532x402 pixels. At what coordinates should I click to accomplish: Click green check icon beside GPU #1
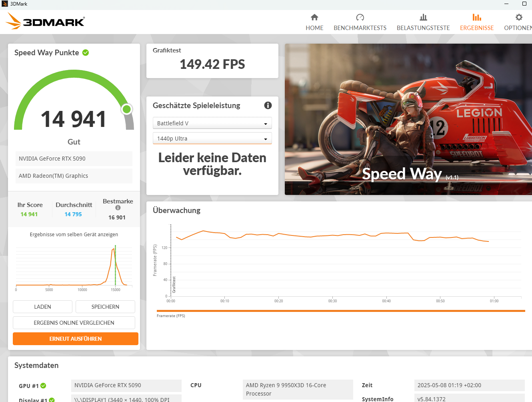[x=43, y=386]
